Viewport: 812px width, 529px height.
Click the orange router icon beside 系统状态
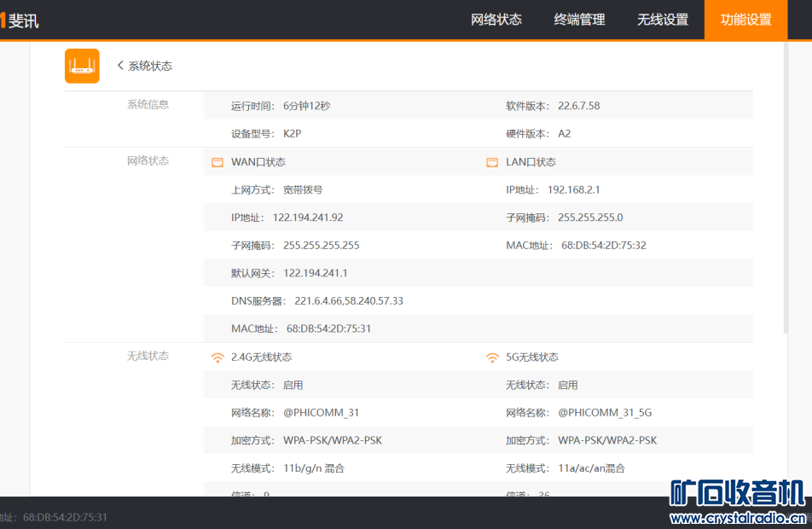click(82, 65)
